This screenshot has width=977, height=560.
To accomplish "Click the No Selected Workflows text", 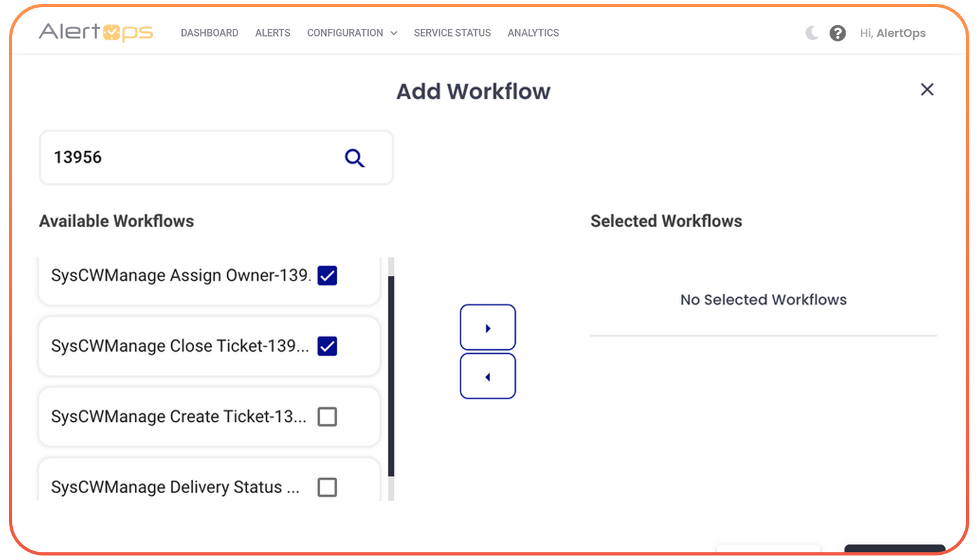I will coord(763,300).
